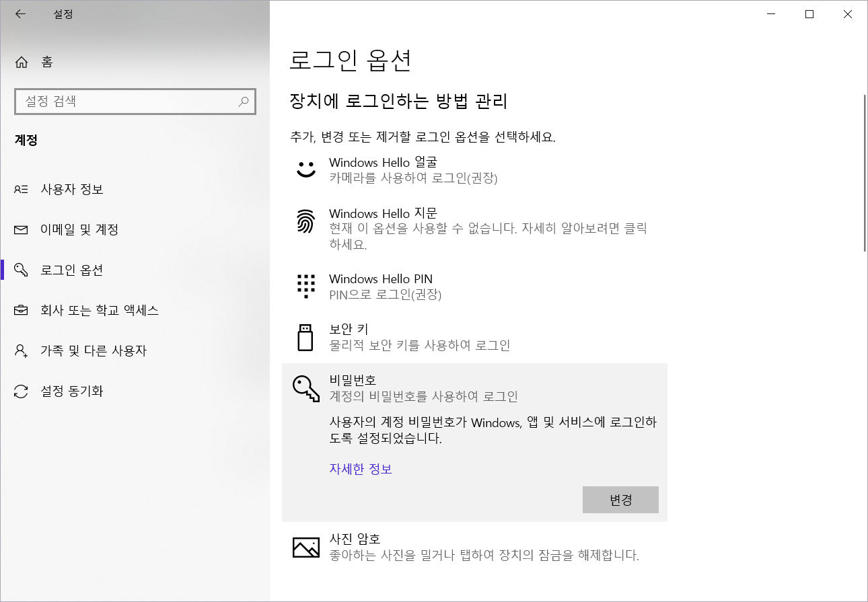Click the 사진 암호 picture icon
The height and width of the screenshot is (602, 868).
[x=305, y=547]
